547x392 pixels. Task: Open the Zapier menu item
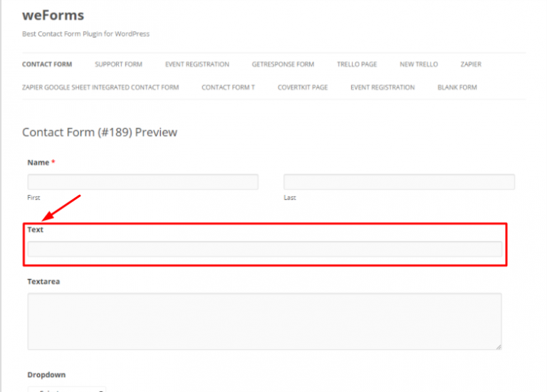471,65
